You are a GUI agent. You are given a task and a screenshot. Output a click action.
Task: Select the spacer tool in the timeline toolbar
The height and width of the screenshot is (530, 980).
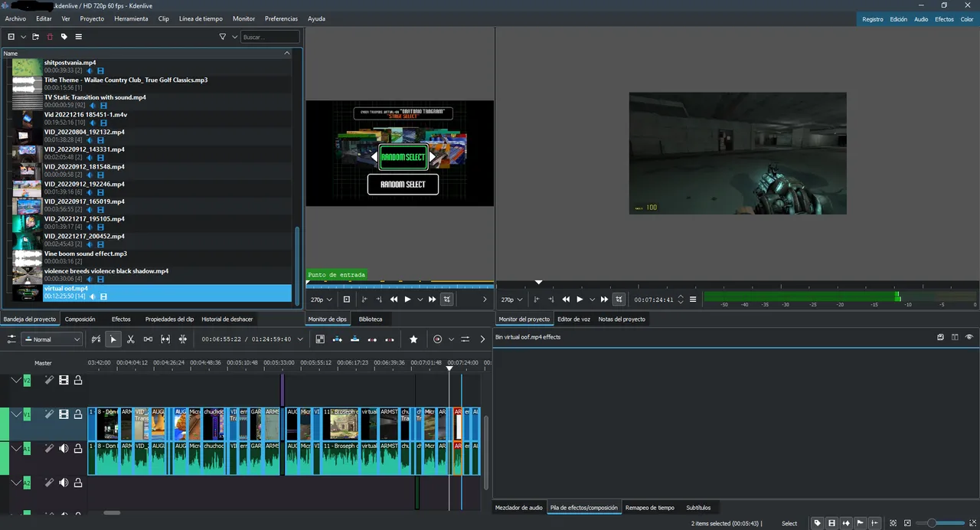148,339
